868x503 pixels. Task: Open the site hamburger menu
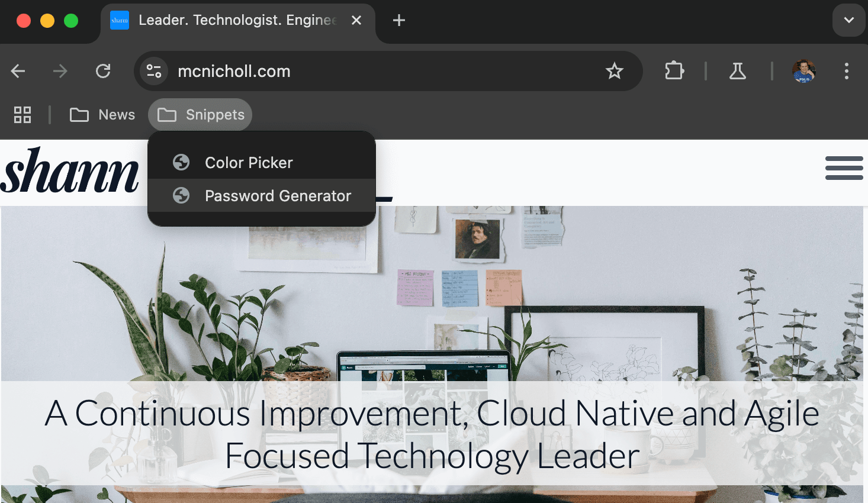(844, 168)
